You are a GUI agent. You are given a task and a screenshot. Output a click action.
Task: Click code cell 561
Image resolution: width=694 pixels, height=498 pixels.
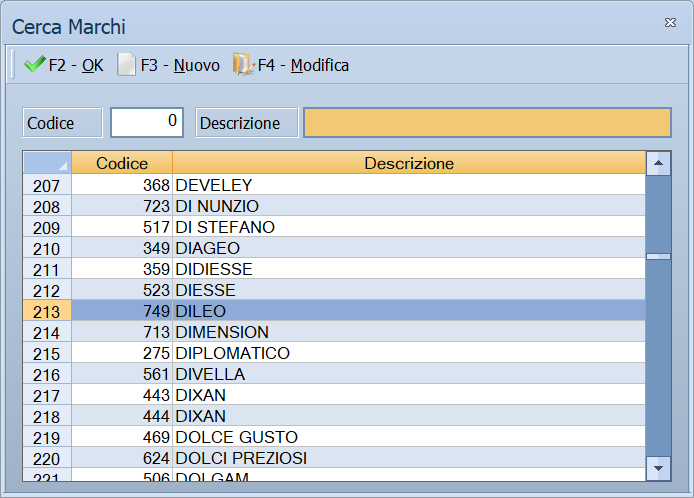tap(122, 374)
